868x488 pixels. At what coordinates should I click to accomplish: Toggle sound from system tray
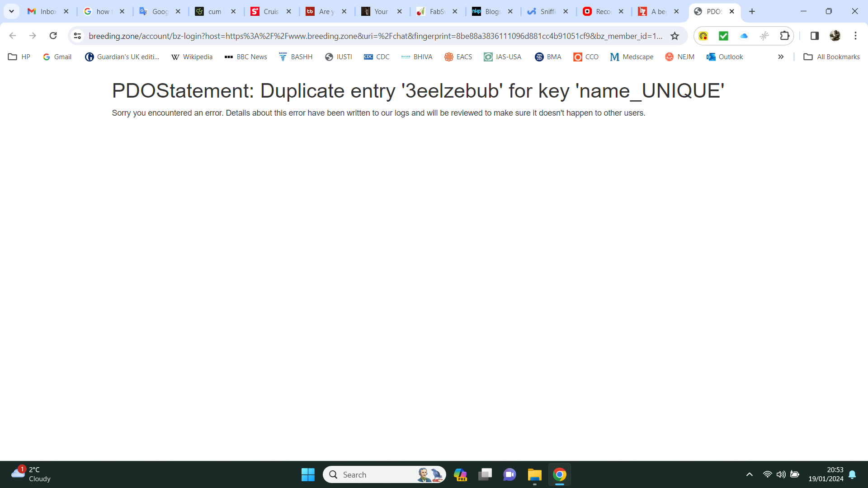778,474
